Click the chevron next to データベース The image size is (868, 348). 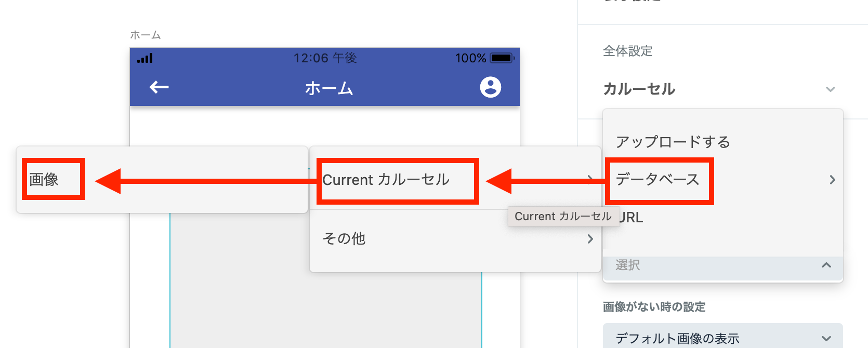(832, 180)
